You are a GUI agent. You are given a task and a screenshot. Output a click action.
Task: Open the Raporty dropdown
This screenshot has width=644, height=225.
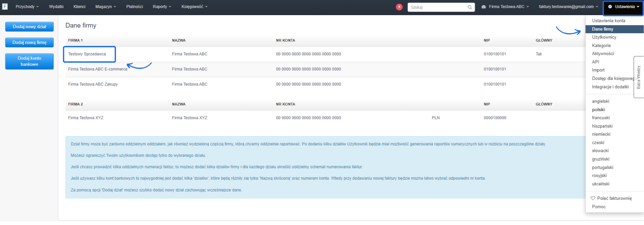click(x=162, y=7)
